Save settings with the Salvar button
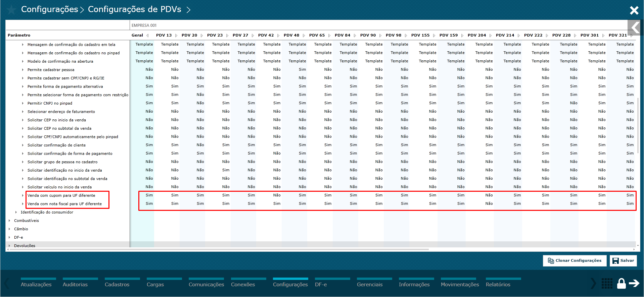 (x=623, y=260)
